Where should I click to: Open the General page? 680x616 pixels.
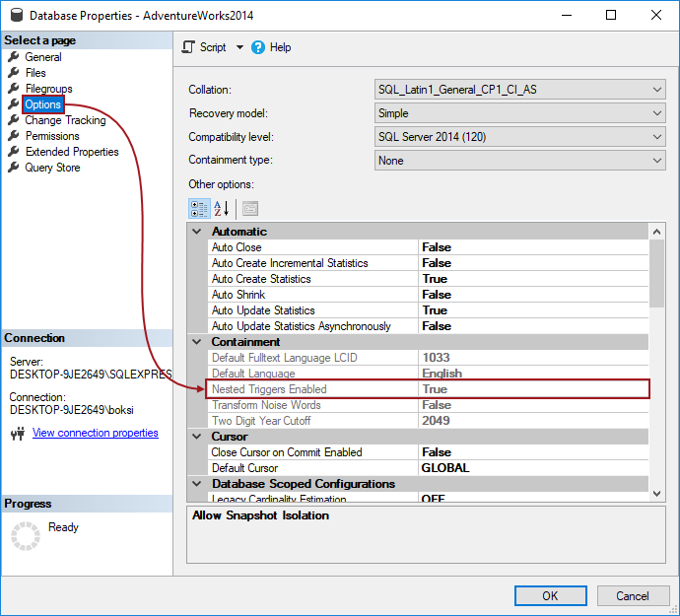coord(43,57)
